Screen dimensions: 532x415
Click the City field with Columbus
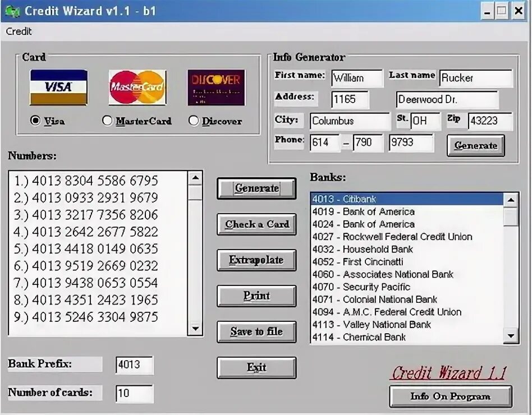[350, 121]
